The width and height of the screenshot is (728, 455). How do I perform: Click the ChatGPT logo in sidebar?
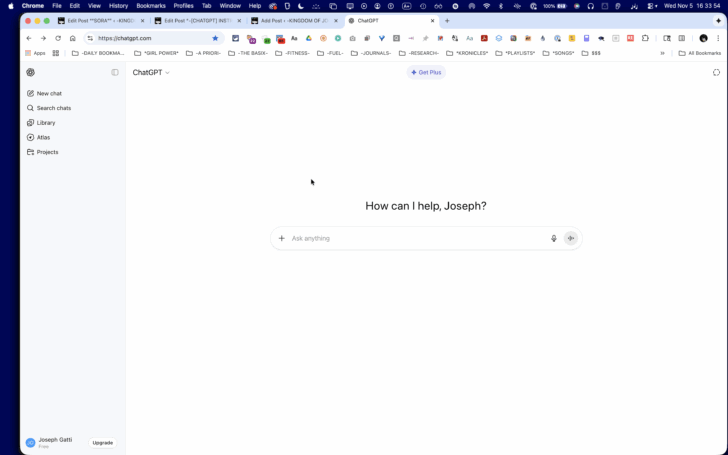[x=31, y=72]
